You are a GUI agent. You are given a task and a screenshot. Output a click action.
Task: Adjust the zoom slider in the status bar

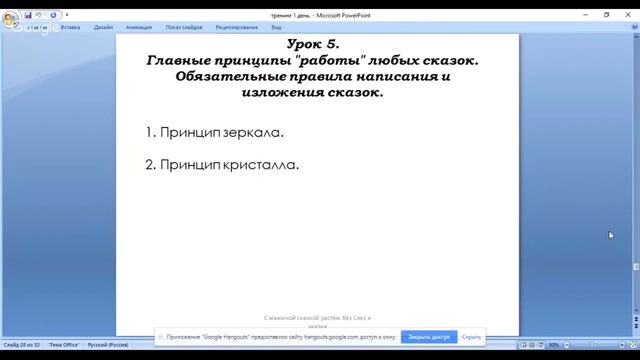tap(594, 345)
